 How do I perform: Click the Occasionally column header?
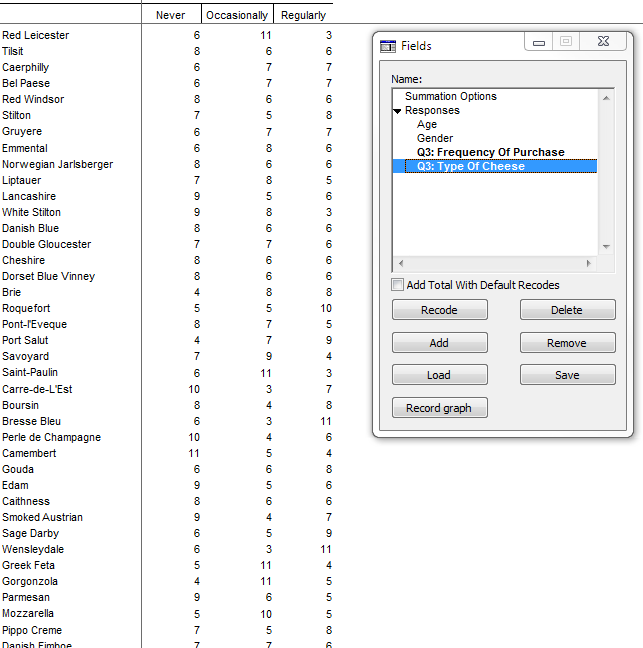point(237,15)
